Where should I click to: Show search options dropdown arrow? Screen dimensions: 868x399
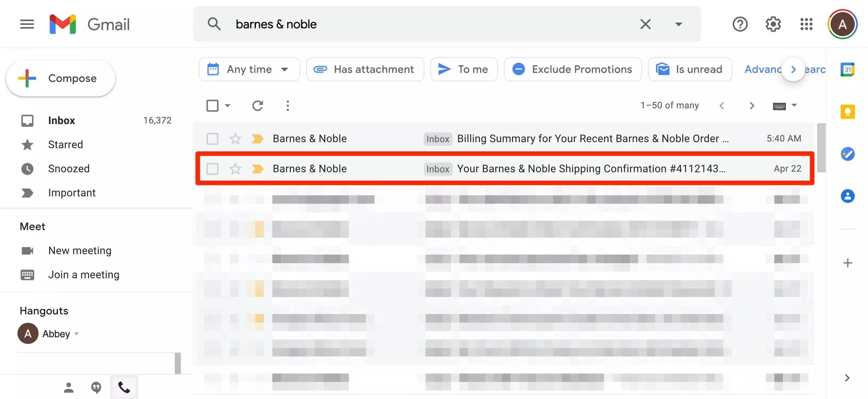click(x=678, y=24)
